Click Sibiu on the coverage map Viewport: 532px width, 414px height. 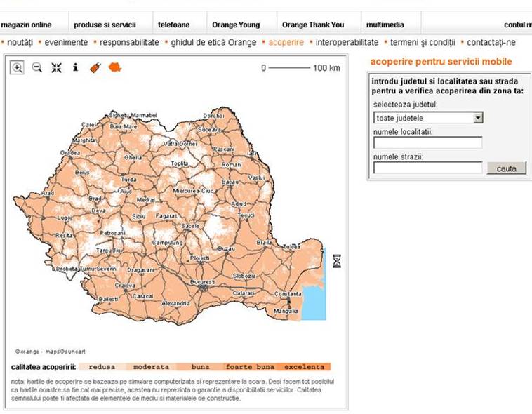tap(139, 216)
